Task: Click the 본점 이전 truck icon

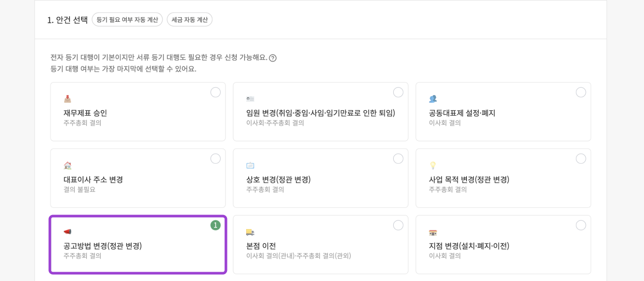Action: (250, 232)
